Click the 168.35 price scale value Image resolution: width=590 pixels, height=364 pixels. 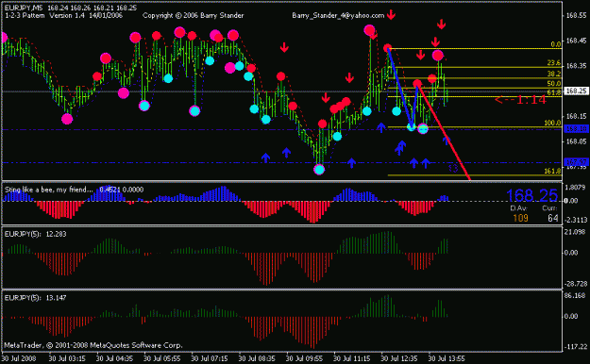pos(576,66)
